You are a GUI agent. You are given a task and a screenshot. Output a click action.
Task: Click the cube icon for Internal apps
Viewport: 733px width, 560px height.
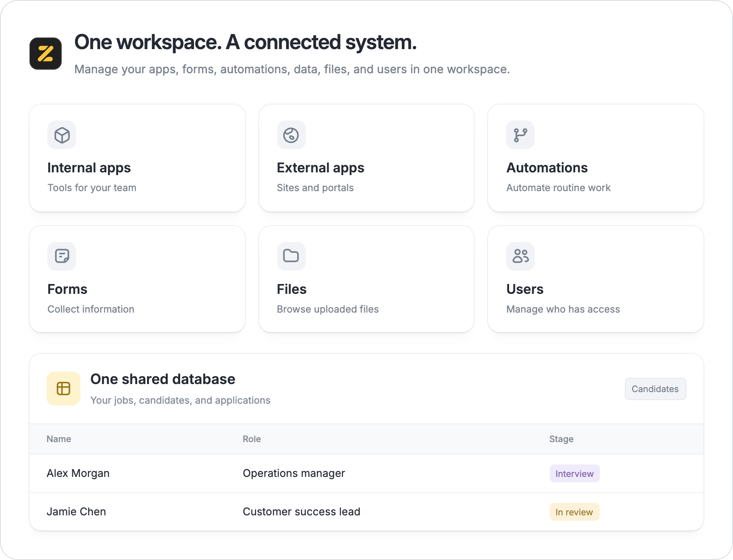[x=62, y=135]
